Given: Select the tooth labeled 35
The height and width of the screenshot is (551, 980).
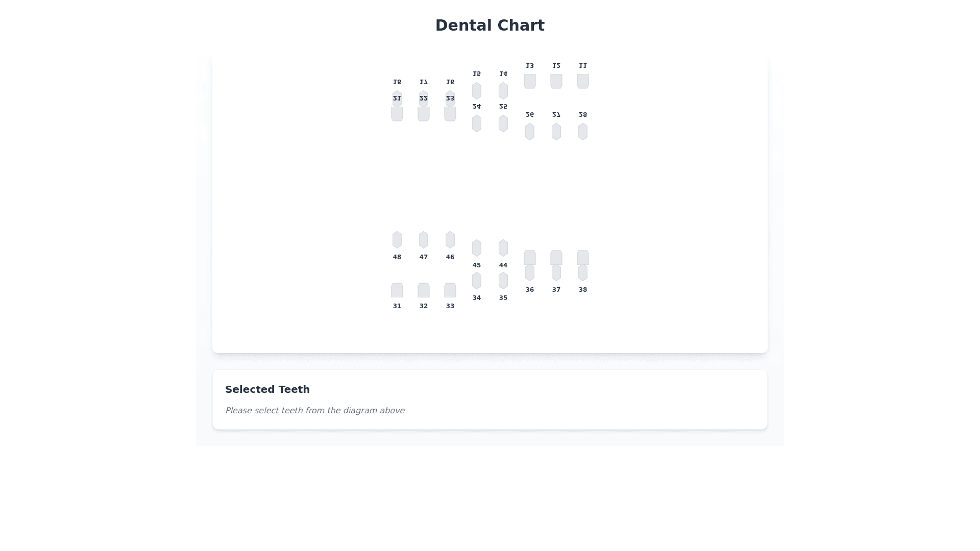Looking at the screenshot, I should [x=503, y=281].
